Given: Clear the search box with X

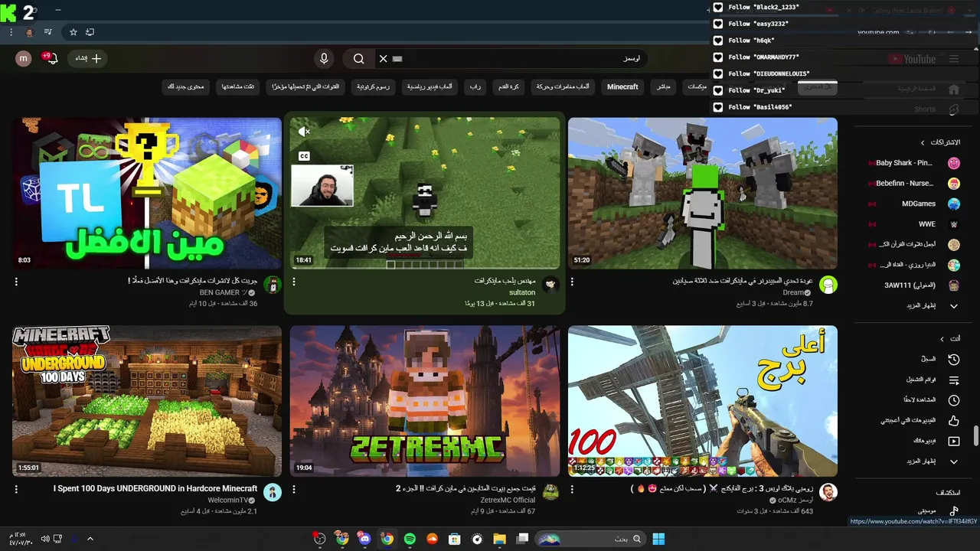Looking at the screenshot, I should point(384,59).
